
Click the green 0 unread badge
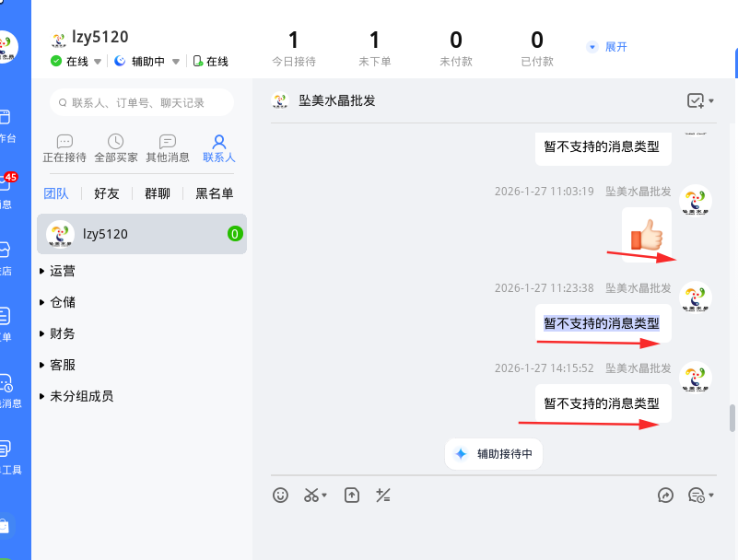pos(235,234)
